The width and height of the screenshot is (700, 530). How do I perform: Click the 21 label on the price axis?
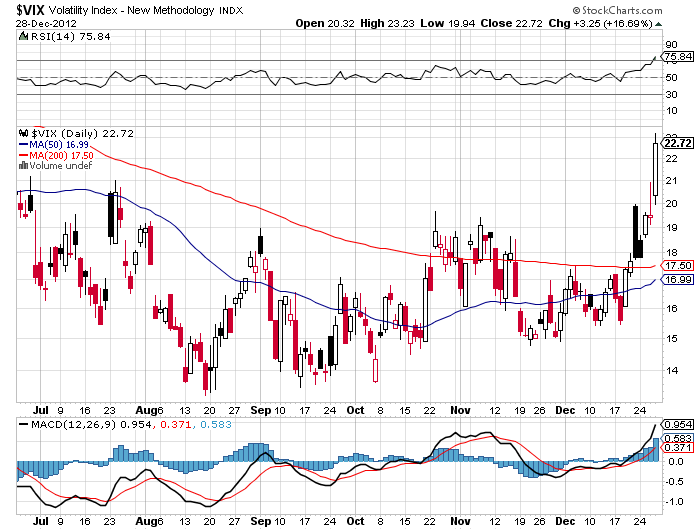pyautogui.click(x=671, y=181)
